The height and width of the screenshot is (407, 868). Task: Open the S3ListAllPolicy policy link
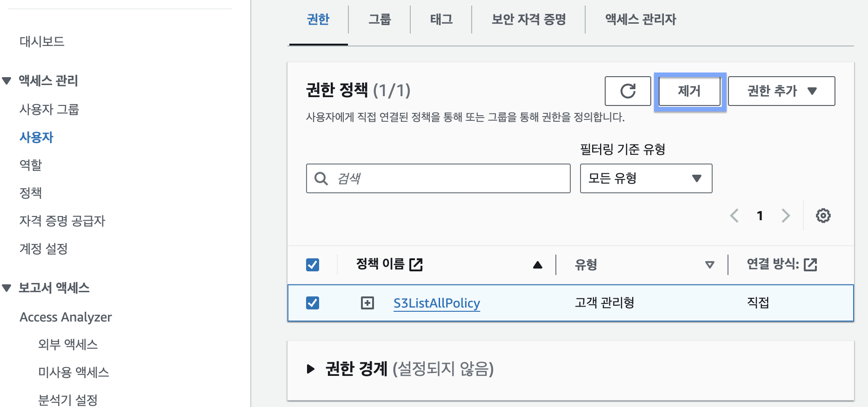pos(436,303)
